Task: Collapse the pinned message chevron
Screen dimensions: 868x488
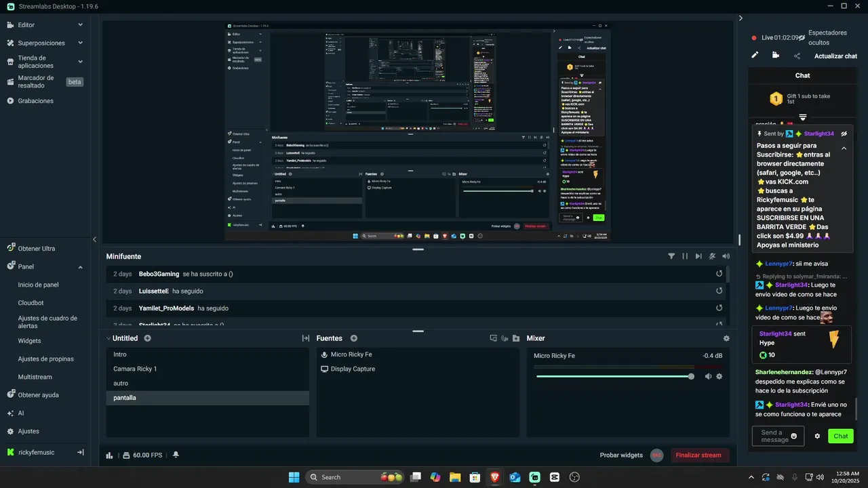Action: tap(844, 148)
